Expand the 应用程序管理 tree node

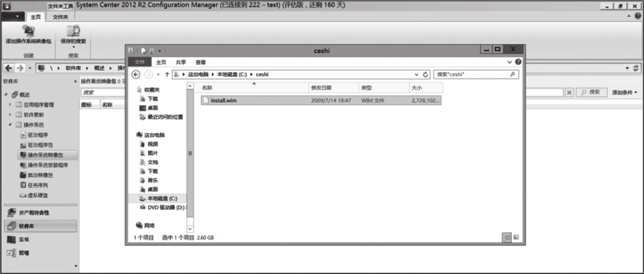(x=10, y=104)
